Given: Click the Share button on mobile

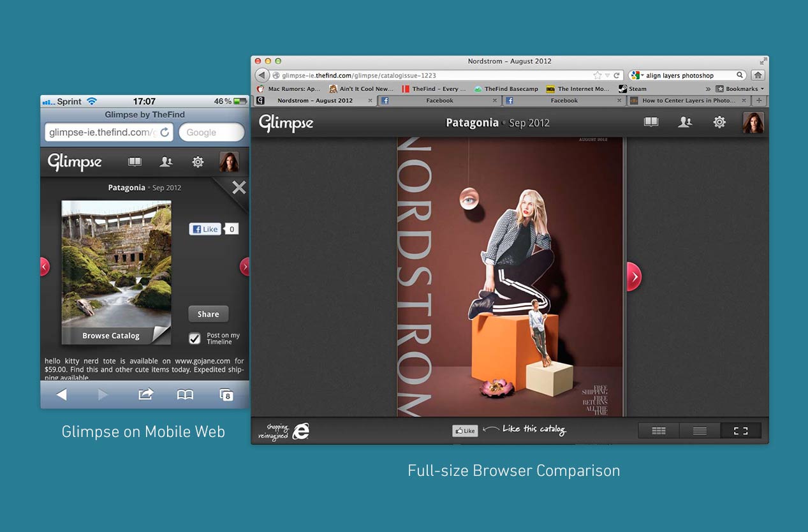Looking at the screenshot, I should point(208,314).
